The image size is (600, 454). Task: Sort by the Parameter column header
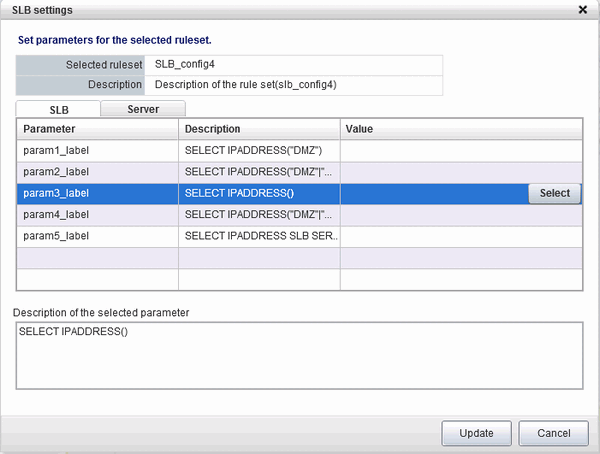tap(98, 129)
